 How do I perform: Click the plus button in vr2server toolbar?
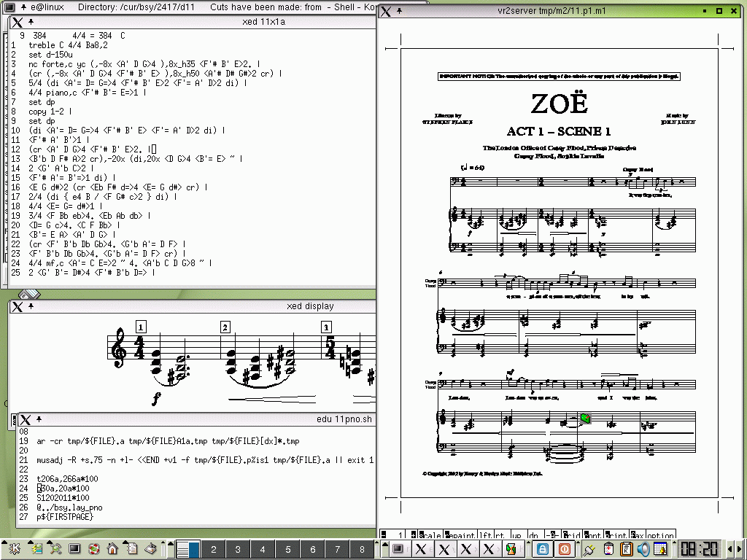coord(413,535)
